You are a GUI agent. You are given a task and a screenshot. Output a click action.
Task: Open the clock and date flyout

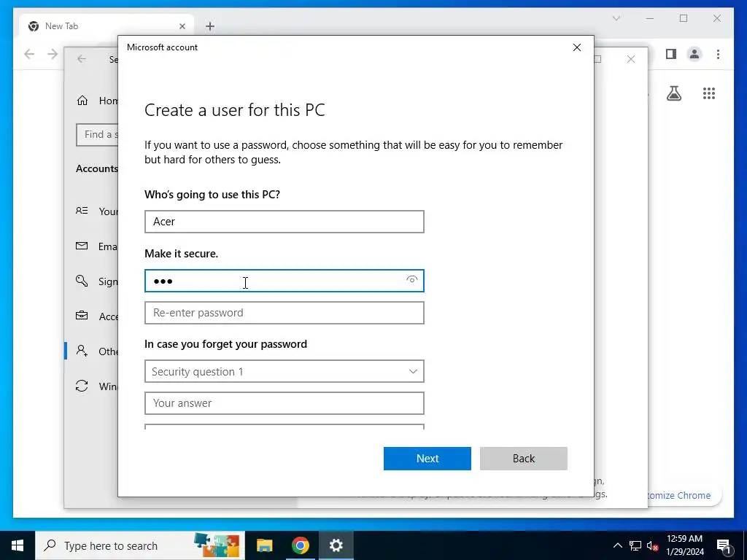(x=684, y=545)
